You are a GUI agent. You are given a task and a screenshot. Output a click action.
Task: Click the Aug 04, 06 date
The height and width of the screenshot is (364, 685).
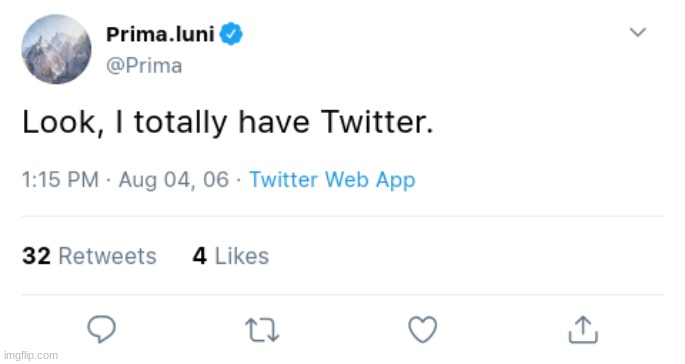click(173, 180)
